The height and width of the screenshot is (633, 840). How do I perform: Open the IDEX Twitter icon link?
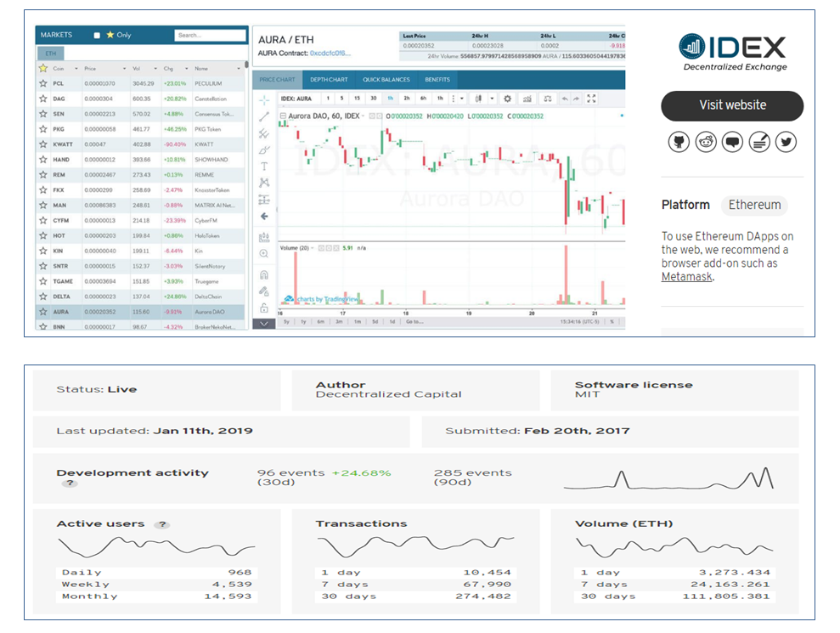point(786,142)
